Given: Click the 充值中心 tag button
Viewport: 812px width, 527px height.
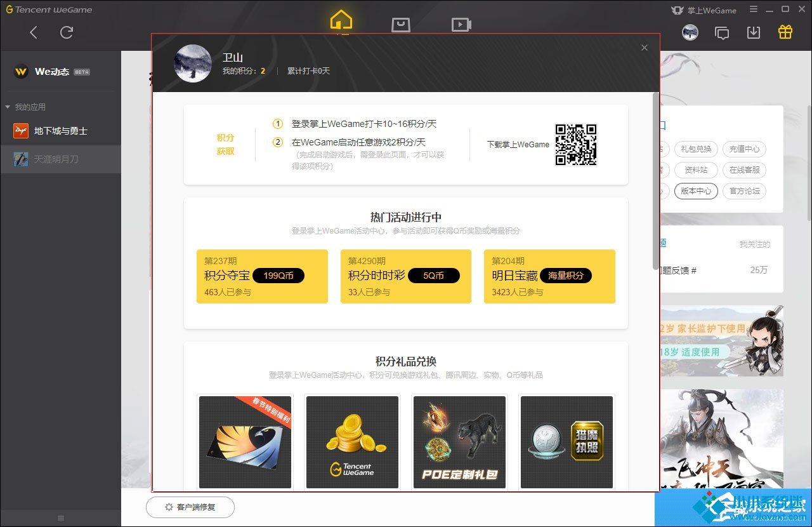Looking at the screenshot, I should click(744, 149).
